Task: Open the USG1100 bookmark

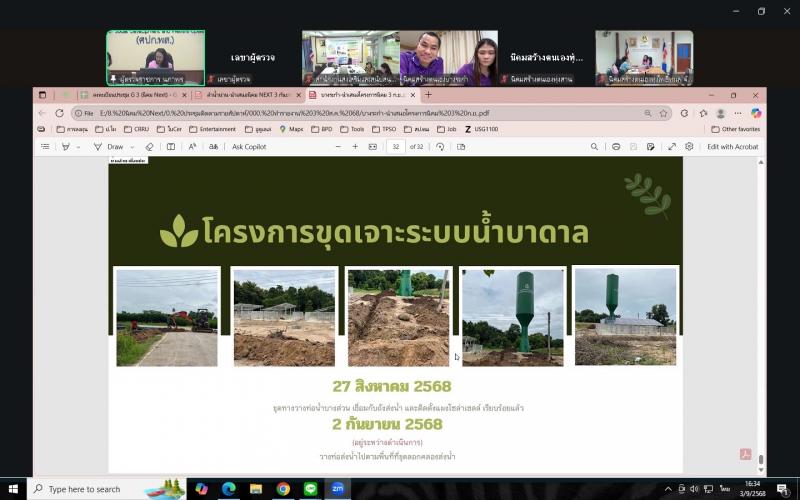Action: [x=481, y=130]
